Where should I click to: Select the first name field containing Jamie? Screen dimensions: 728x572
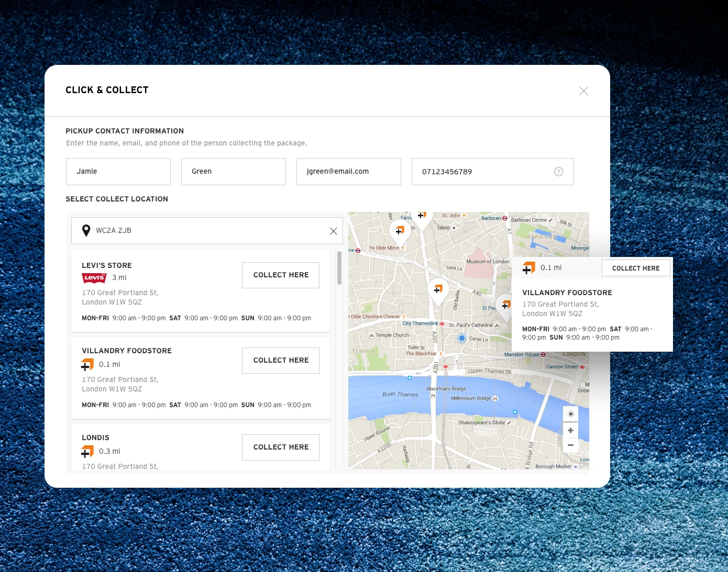tap(118, 171)
